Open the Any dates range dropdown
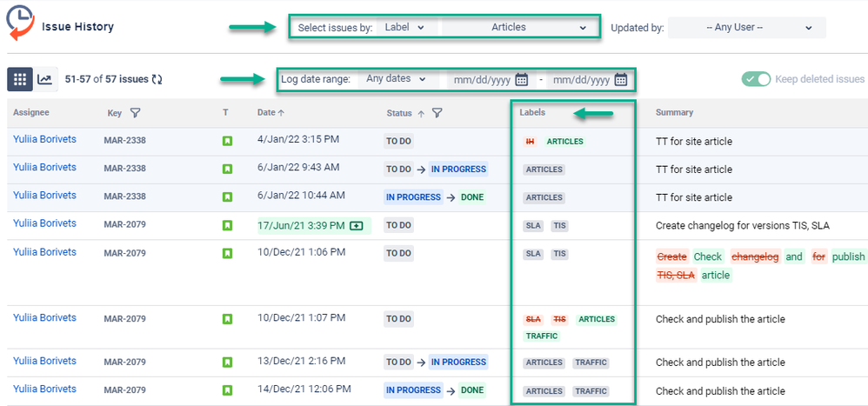This screenshot has height=406, width=868. [397, 79]
